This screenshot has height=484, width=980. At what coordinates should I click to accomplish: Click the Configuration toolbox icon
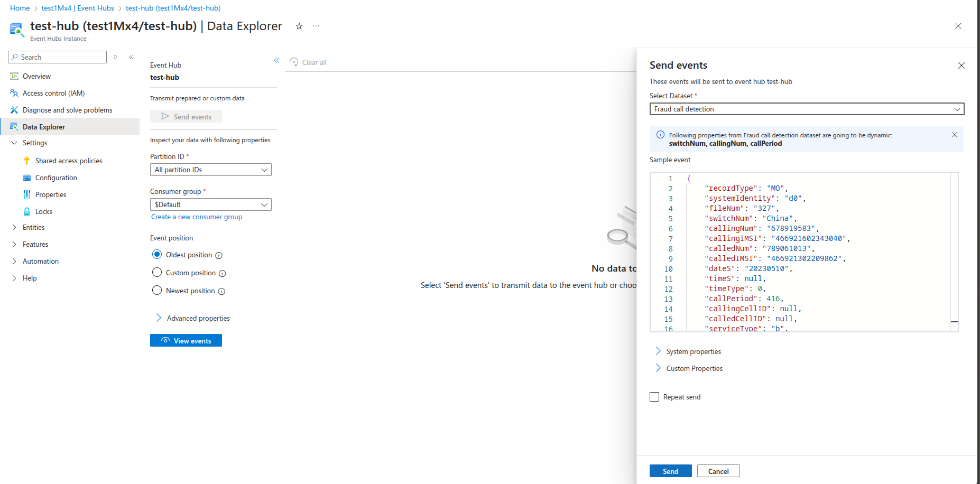pos(27,178)
